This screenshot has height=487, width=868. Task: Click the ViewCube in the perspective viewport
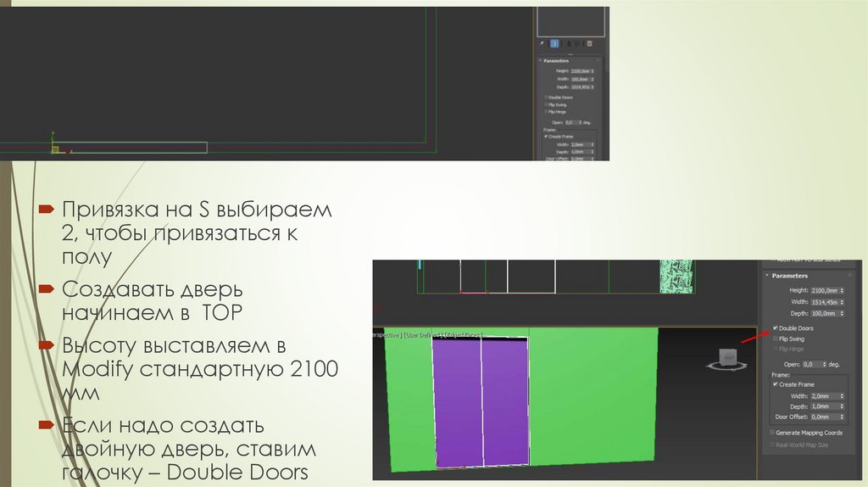[x=727, y=359]
